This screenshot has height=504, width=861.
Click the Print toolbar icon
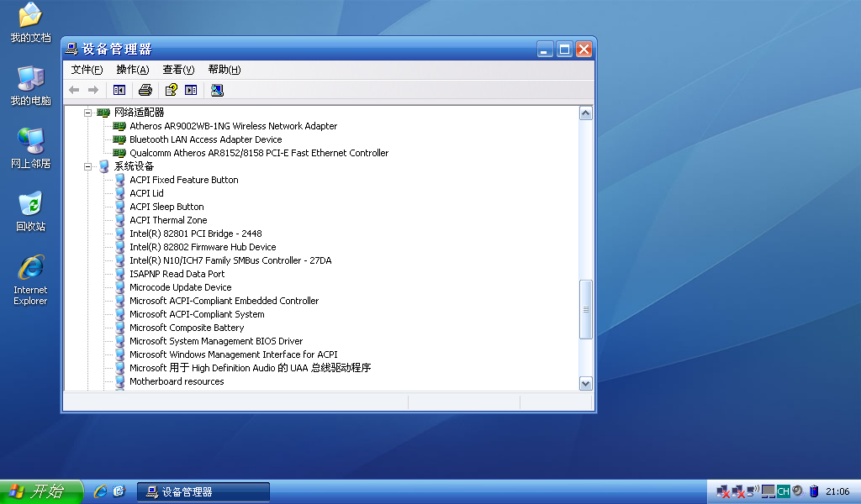[145, 90]
